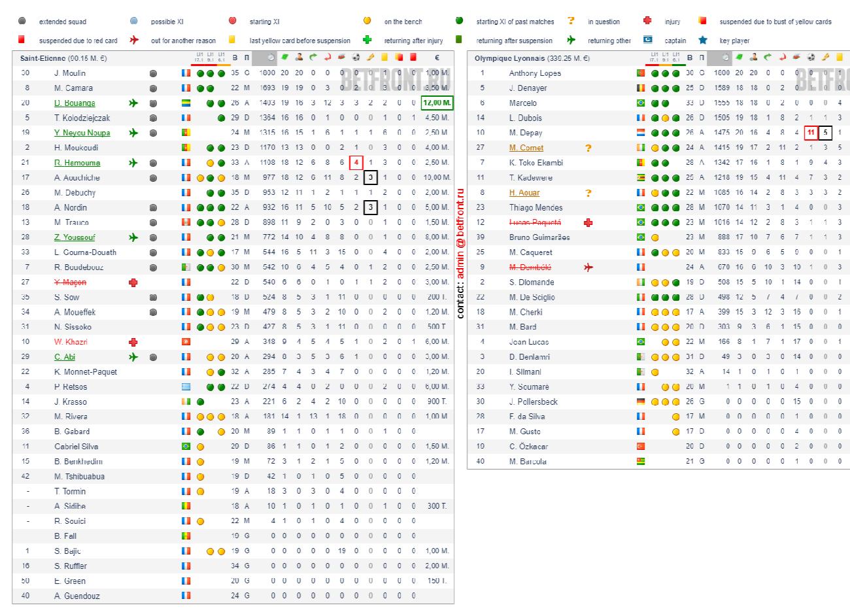Click the football goals icon in Lyon header
The height and width of the screenshot is (616, 850).
(x=811, y=58)
